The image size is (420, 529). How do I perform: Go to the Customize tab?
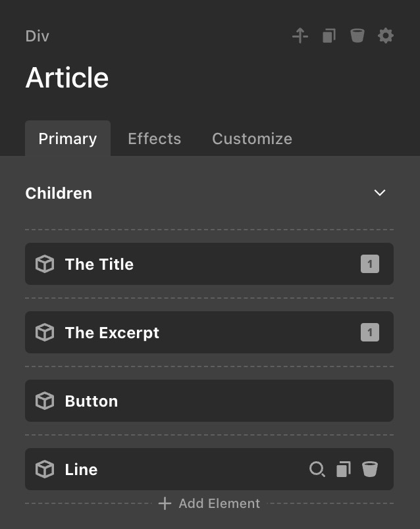pyautogui.click(x=252, y=139)
